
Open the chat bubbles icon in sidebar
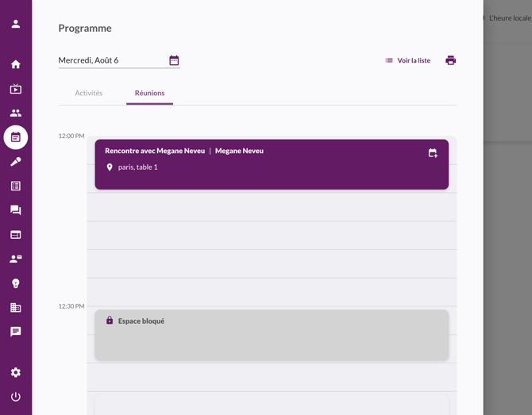[16, 210]
